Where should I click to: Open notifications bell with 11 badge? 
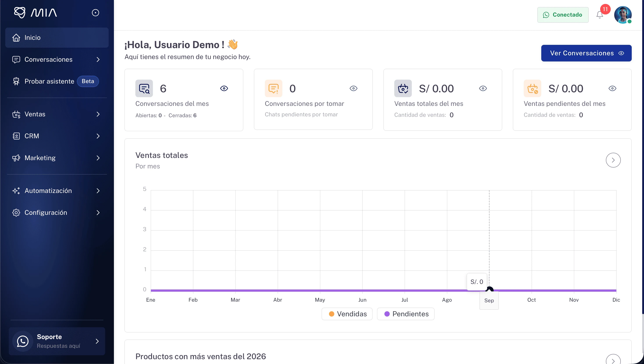pos(600,15)
